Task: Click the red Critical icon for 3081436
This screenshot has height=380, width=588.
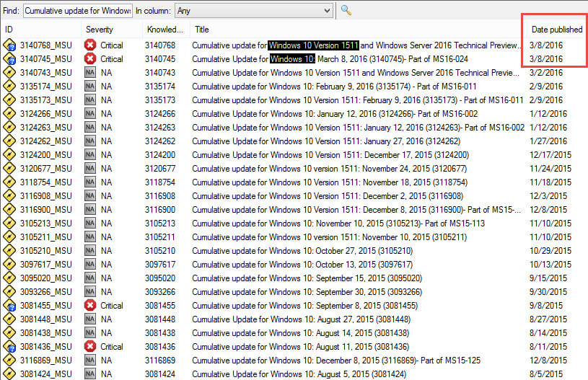Action: point(90,346)
